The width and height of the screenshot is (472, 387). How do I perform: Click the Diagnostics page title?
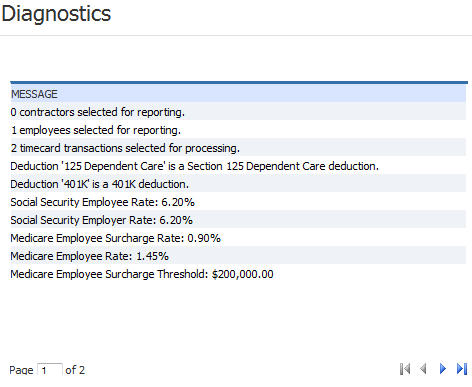pos(56,14)
